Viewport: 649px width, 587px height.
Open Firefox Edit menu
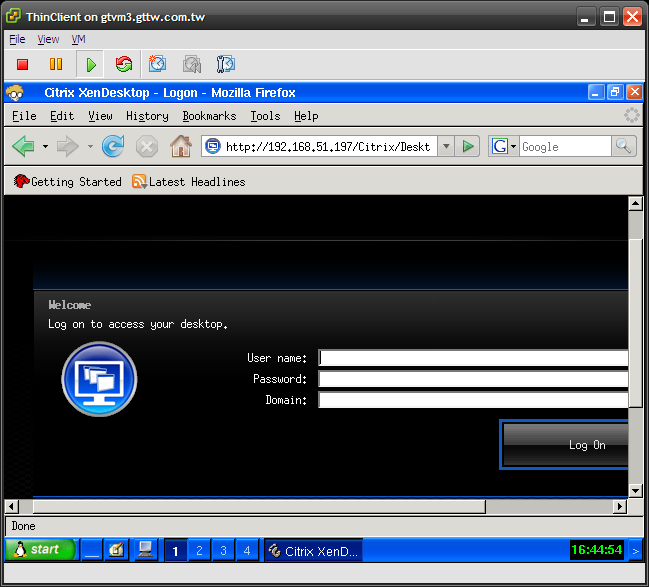(62, 116)
